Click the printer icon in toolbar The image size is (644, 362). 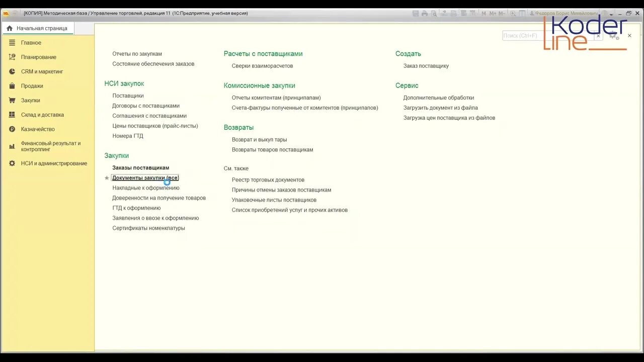click(x=425, y=14)
